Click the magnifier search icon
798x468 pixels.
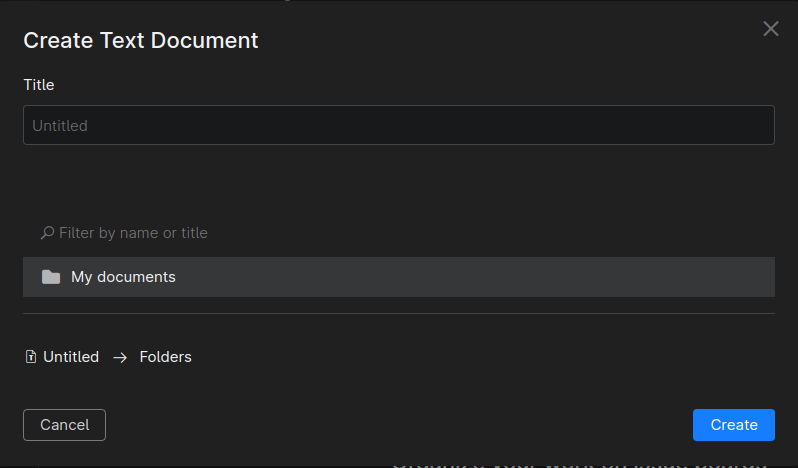tap(47, 233)
